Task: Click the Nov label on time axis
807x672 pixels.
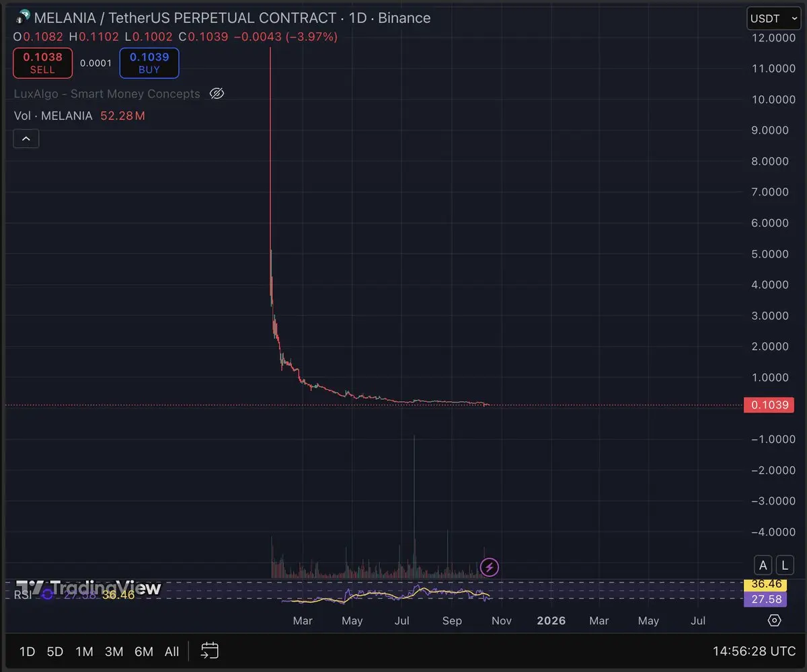Action: [x=502, y=621]
